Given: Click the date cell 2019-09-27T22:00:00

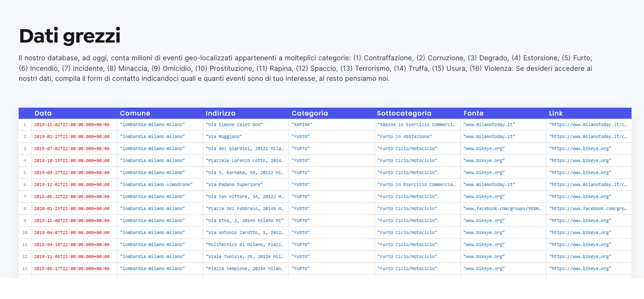Looking at the screenshot, I should click(x=74, y=173).
